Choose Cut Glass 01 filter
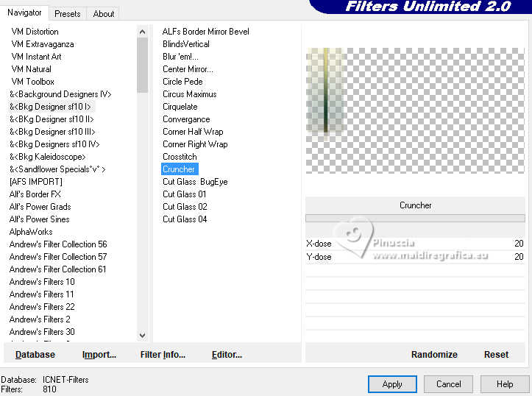 (x=184, y=194)
